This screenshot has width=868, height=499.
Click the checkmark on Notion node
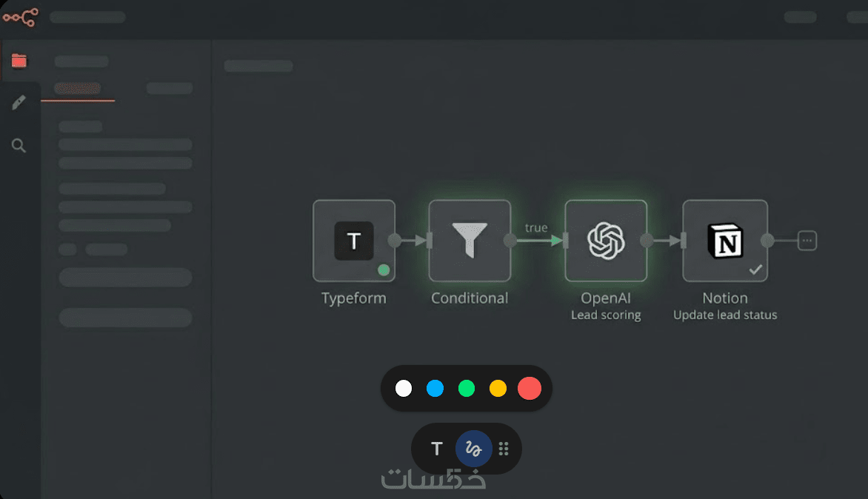[755, 269]
